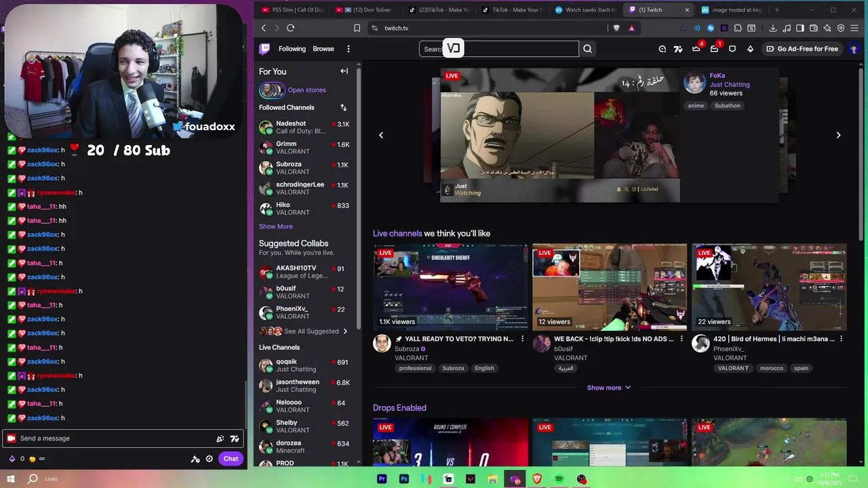
Task: Open the Brave hamburger main menu
Action: [854, 28]
